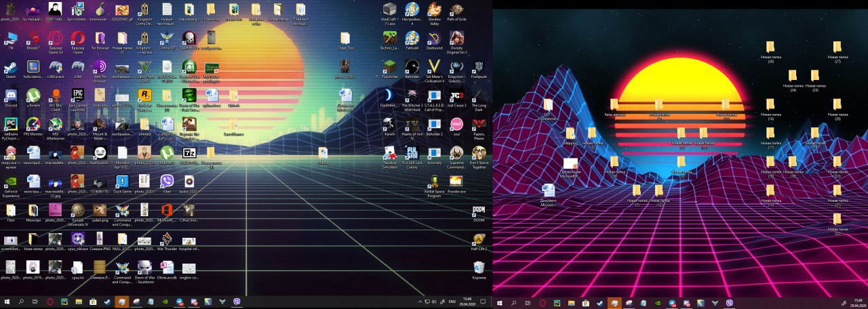
Task: Select the Duck Game shortcut
Action: pos(122,184)
